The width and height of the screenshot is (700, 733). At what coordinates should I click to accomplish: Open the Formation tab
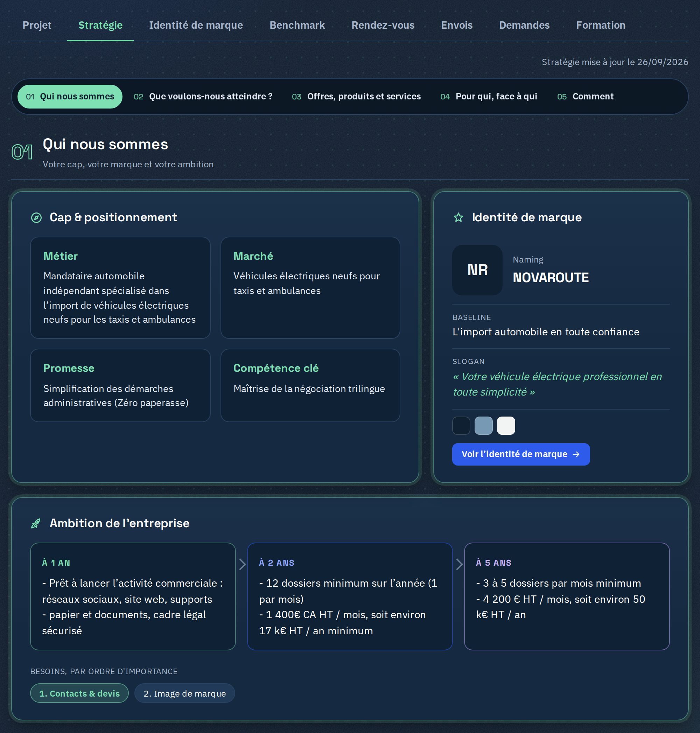point(600,25)
